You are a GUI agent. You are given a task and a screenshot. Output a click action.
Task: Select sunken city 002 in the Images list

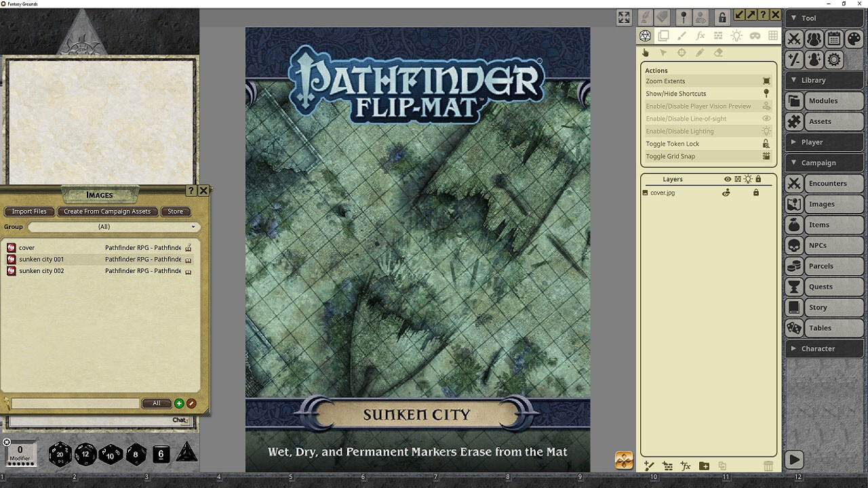(42, 270)
